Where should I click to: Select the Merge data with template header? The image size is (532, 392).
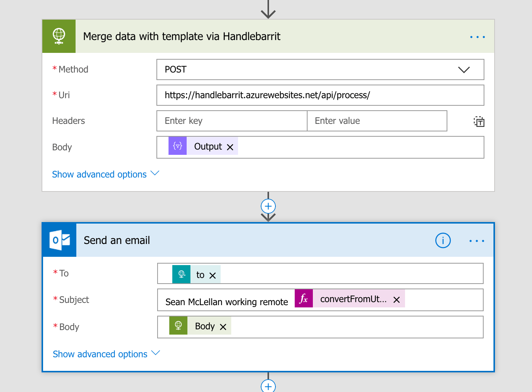tap(182, 36)
